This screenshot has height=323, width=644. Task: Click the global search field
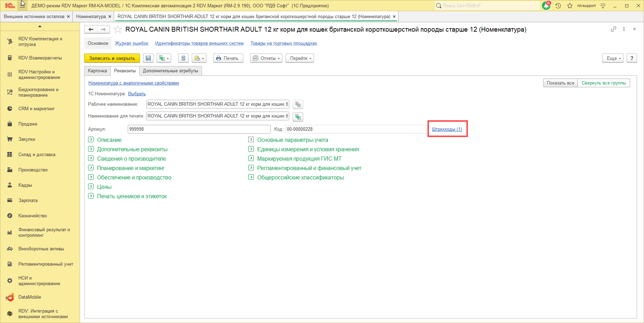pos(487,6)
